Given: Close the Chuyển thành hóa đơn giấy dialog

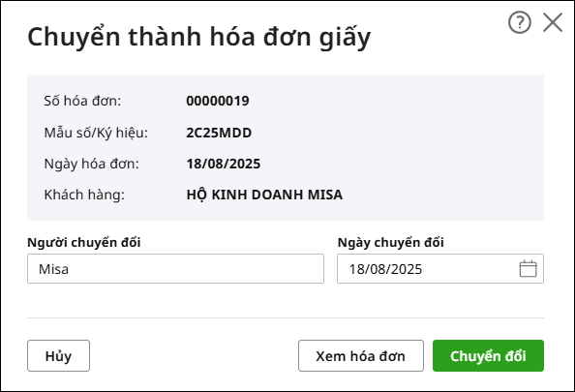Looking at the screenshot, I should 553,22.
